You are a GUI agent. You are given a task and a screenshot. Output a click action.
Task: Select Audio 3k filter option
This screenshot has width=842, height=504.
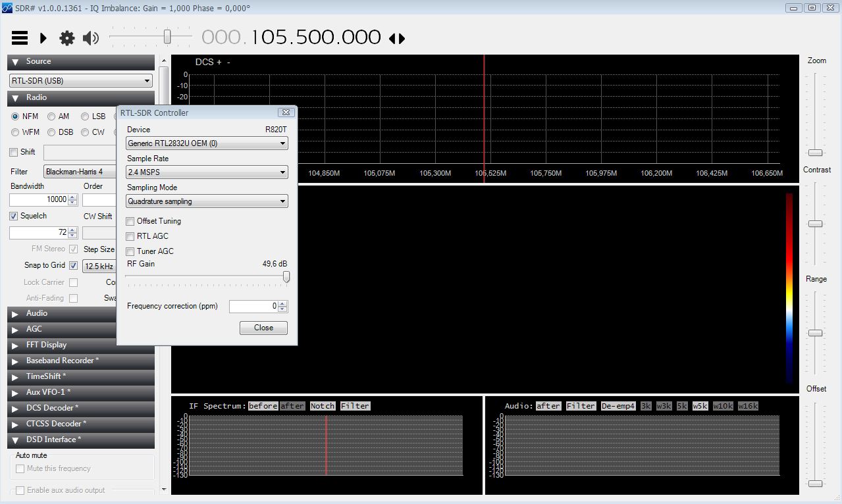click(x=646, y=406)
